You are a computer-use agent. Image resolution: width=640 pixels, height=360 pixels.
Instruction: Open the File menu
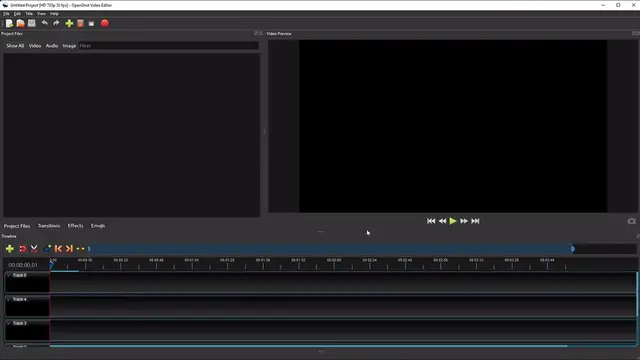point(6,13)
